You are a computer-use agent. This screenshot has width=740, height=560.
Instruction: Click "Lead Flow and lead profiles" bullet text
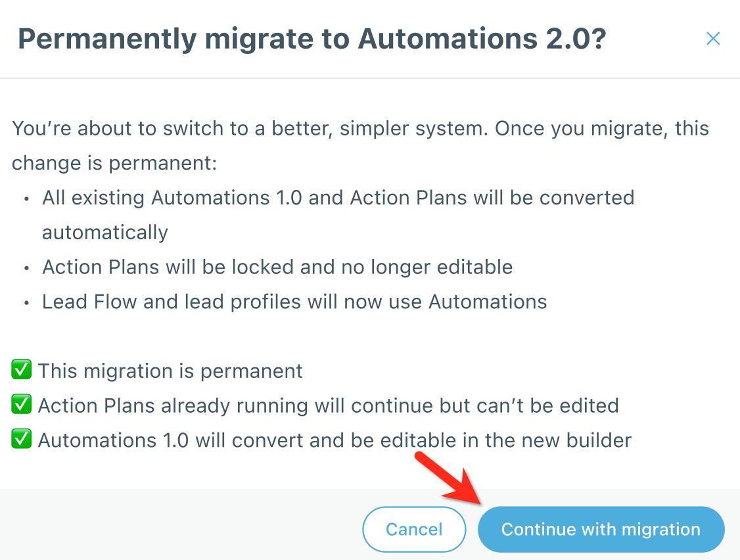click(294, 302)
